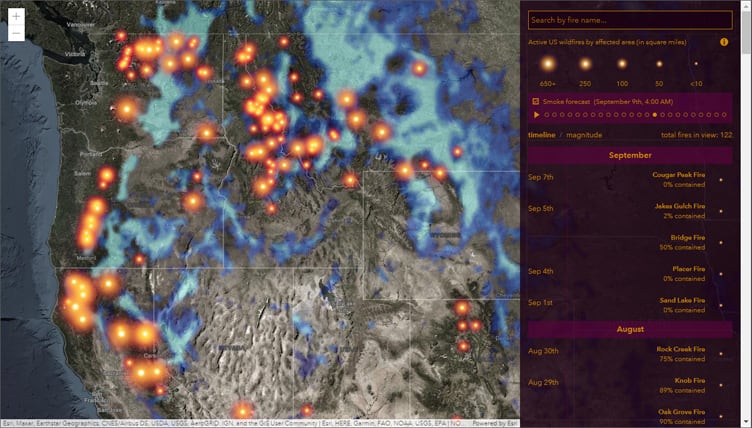Click the sidebar scrollbar thumb
This screenshot has width=752, height=428.
pos(746,31)
